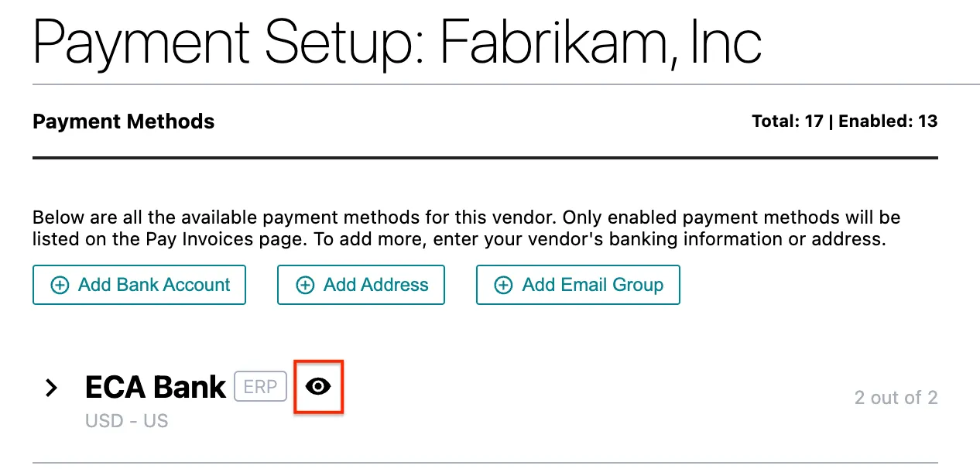This screenshot has height=469, width=980.
Task: Expand the ECA Bank row with the chevron
Action: pos(51,388)
